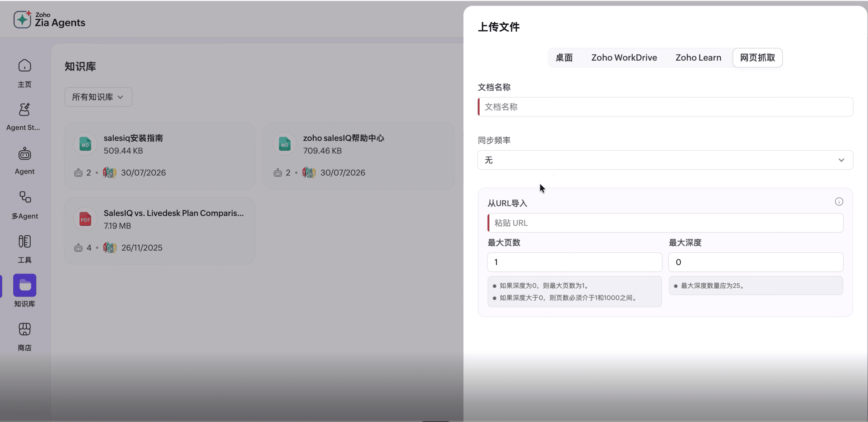Click the 26/11/2025 date text
Screen dimensions: 868x422
pyautogui.click(x=142, y=248)
